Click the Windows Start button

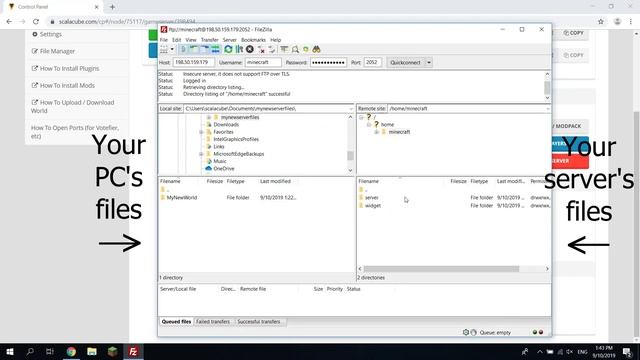(10, 351)
